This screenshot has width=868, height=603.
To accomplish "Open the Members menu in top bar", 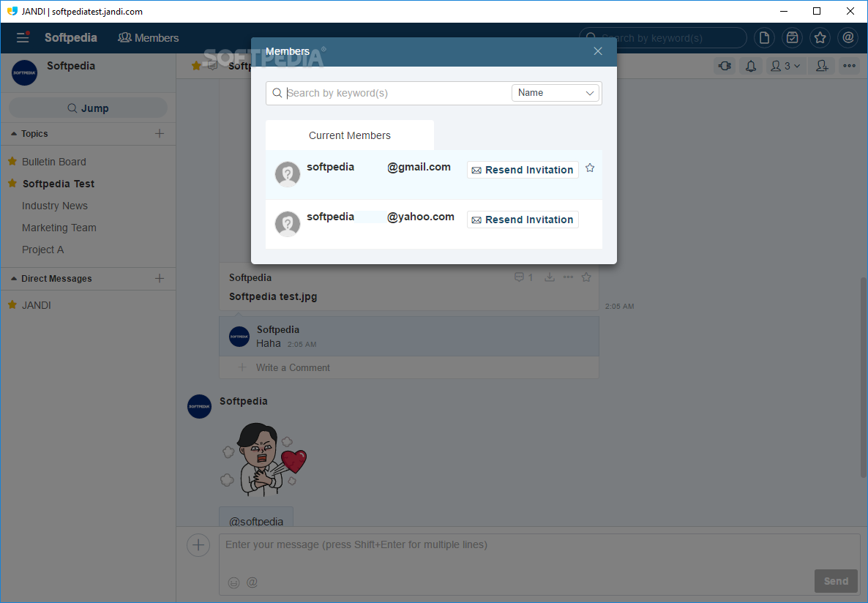I will 149,37.
